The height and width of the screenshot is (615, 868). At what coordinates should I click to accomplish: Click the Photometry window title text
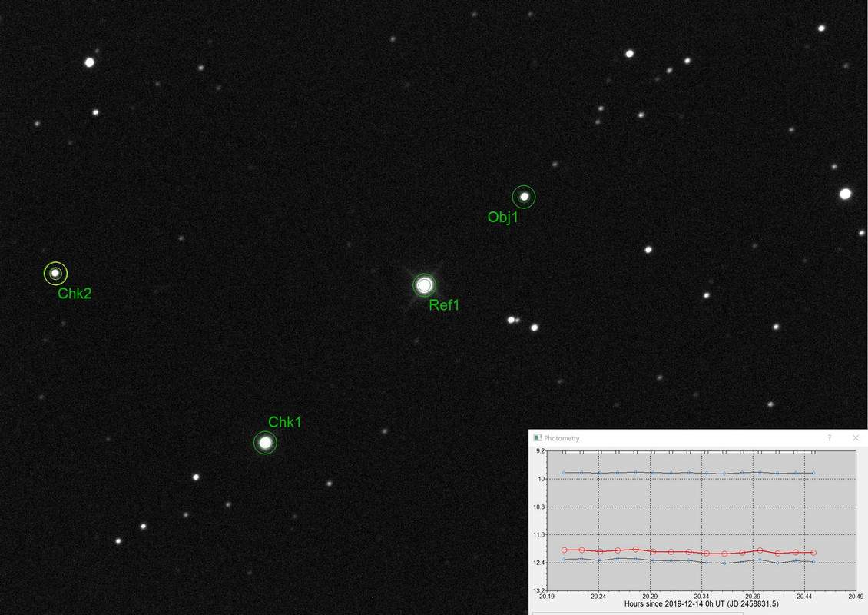coord(562,438)
